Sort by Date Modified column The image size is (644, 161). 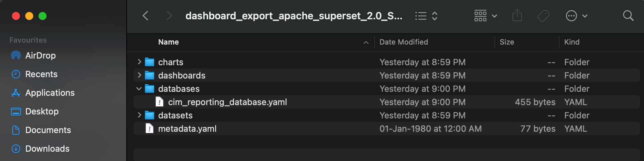tap(403, 42)
